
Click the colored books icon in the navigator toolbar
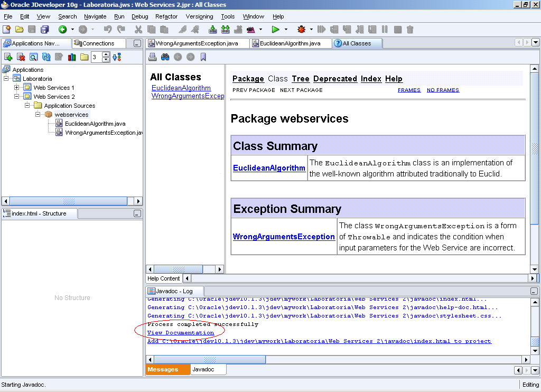click(x=72, y=57)
